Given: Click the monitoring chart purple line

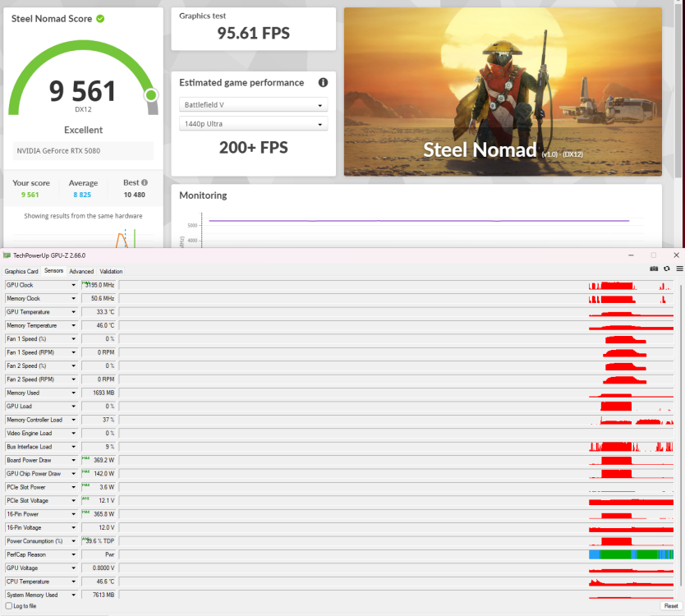Looking at the screenshot, I should (x=419, y=221).
